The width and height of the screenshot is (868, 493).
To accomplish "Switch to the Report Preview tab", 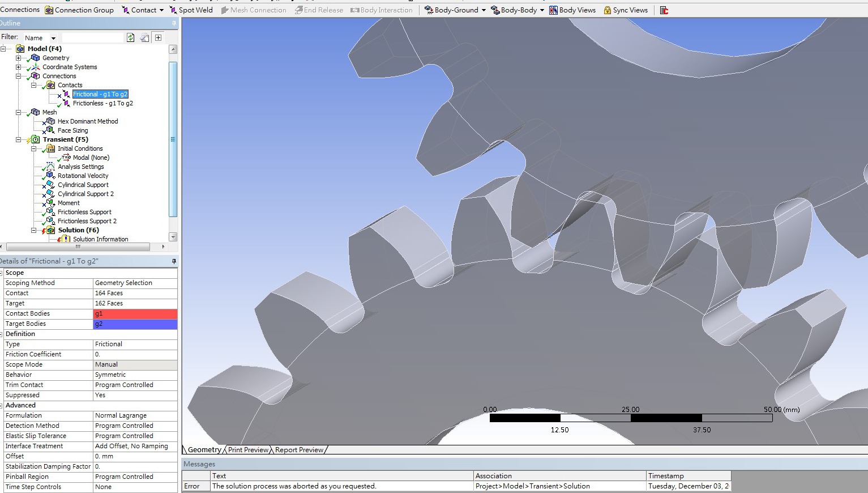I will coord(299,450).
